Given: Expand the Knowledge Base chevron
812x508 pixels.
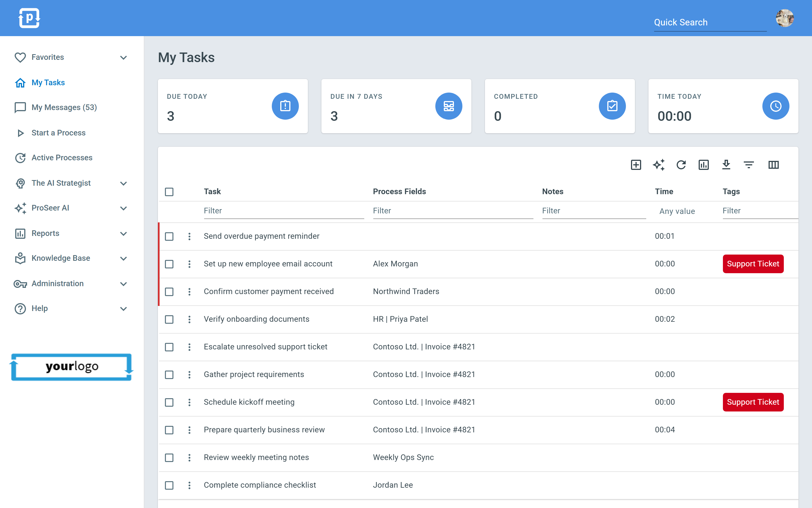Looking at the screenshot, I should (123, 258).
